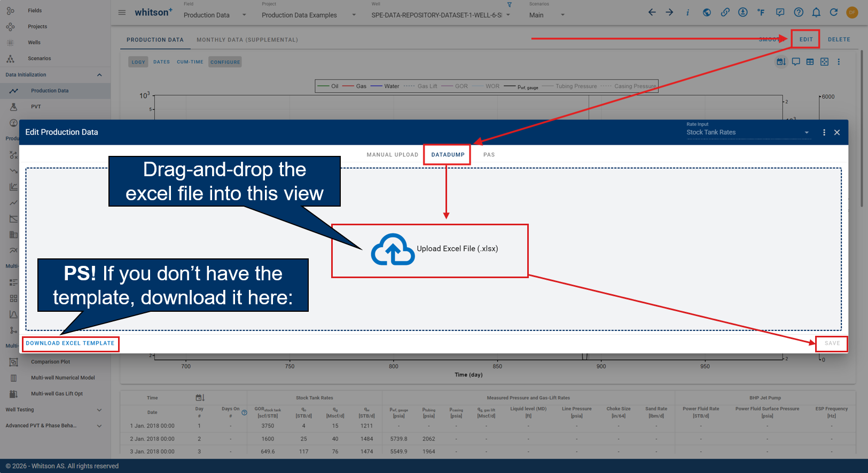Open the Field dropdown showing Production Data
Screen dimensions: 868x473
click(x=215, y=15)
